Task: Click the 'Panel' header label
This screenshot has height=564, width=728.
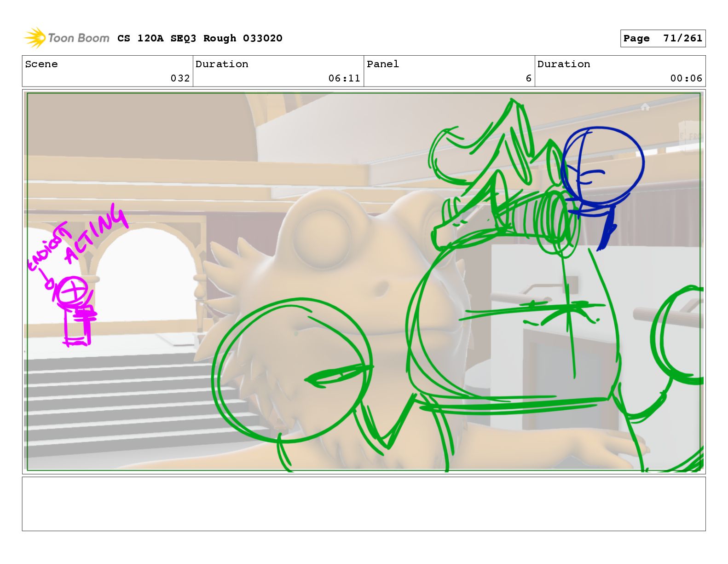Action: click(x=383, y=64)
